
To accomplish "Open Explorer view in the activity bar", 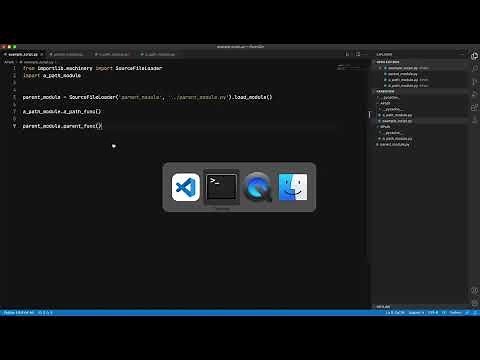I will tap(474, 56).
